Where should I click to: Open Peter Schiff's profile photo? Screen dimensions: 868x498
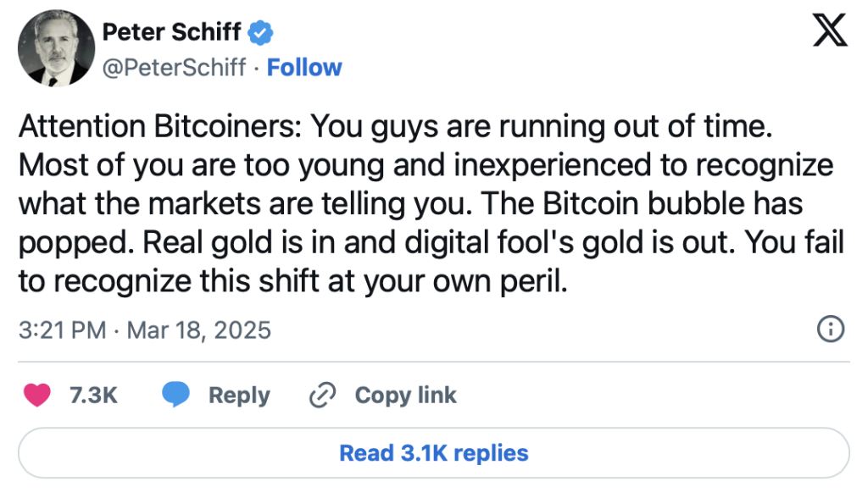55,49
